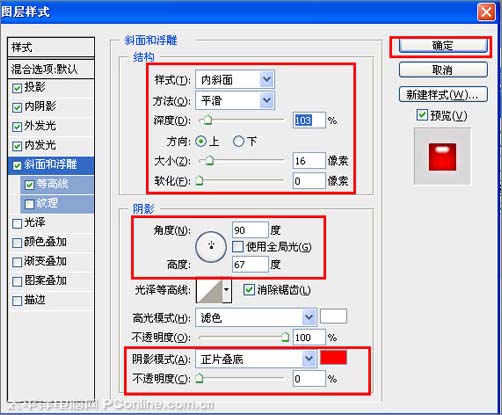
Task: Click the angle dial circle
Action: 211,247
